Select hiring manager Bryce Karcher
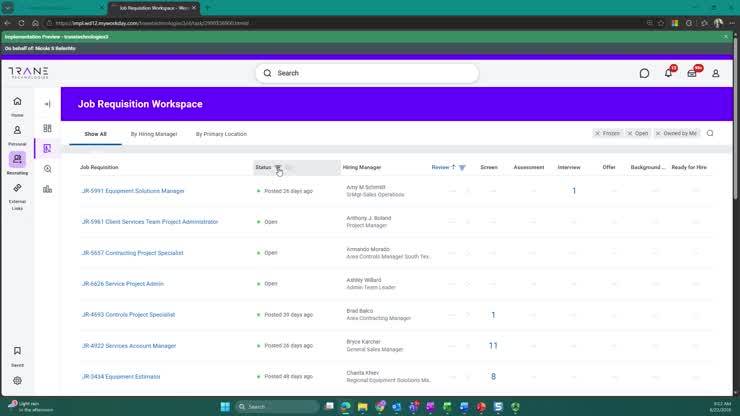 pyautogui.click(x=363, y=342)
